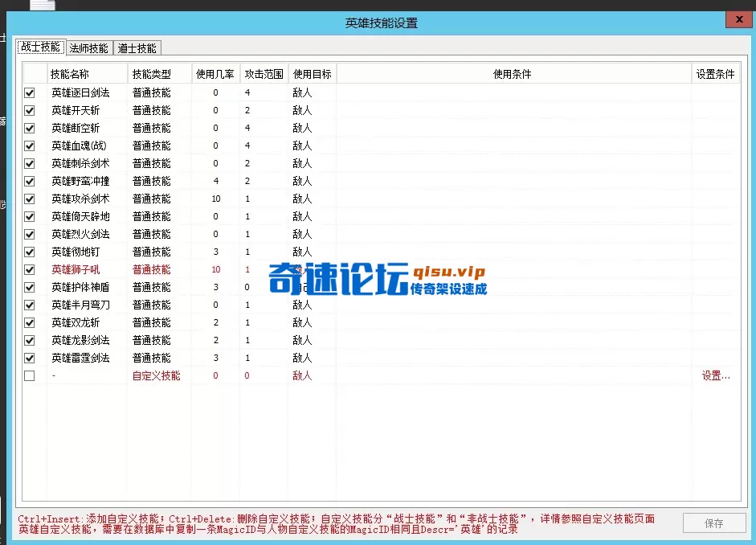Screen dimensions: 756x545
Task: Uncheck the 英雄半月弯刀 skill
Action: pos(29,304)
